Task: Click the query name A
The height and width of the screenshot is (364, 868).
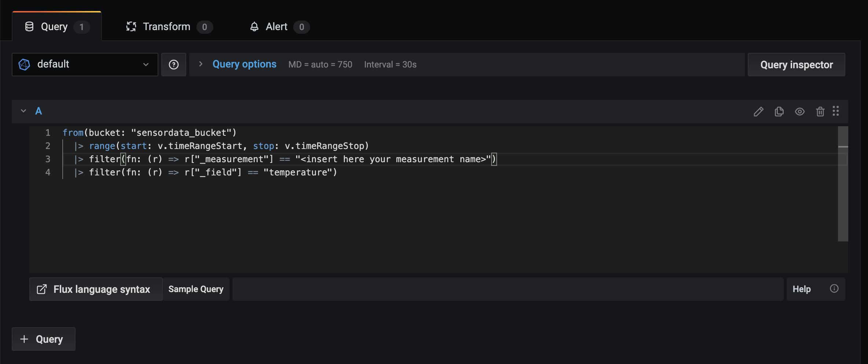Action: [38, 111]
